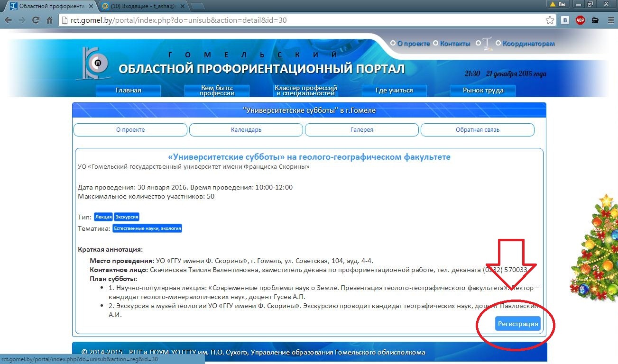Click the 'Вы' user profile button
This screenshot has width=618, height=364.
tap(558, 4)
